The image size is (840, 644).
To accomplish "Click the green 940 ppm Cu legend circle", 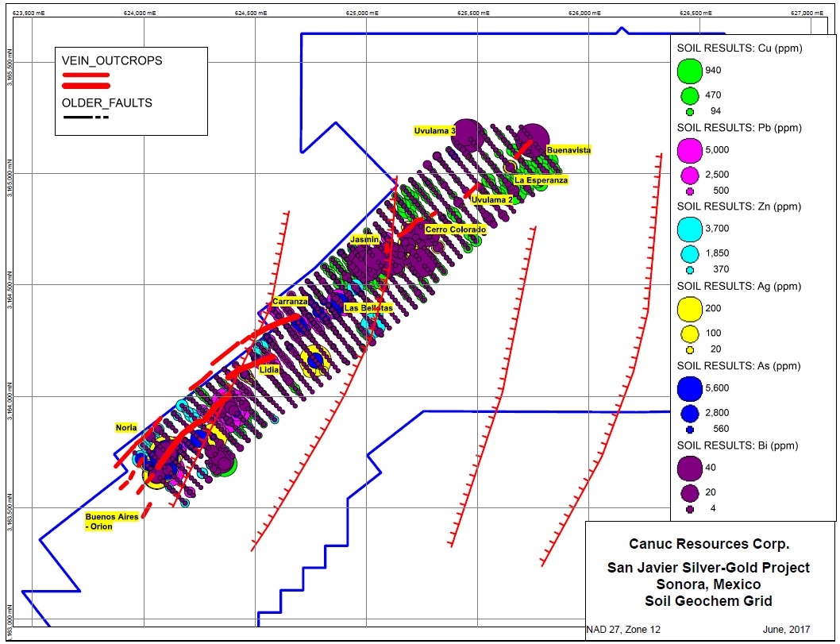I will click(689, 71).
